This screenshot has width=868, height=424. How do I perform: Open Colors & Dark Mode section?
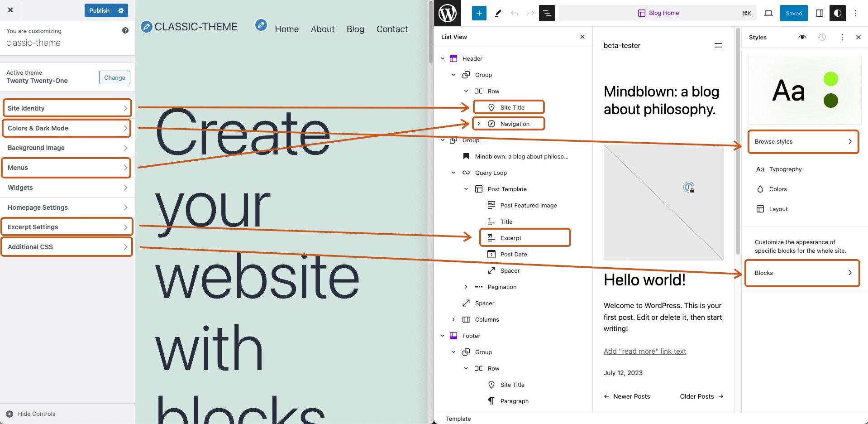(x=67, y=128)
